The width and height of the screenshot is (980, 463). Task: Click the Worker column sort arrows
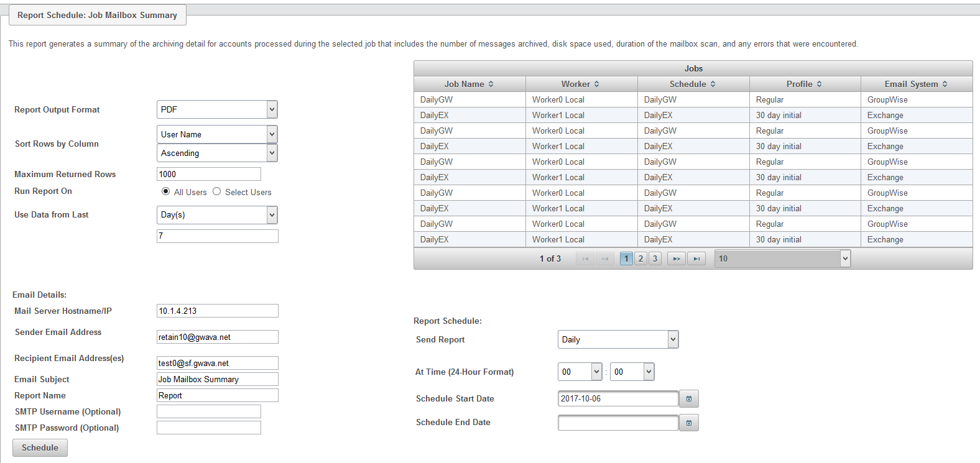(596, 84)
